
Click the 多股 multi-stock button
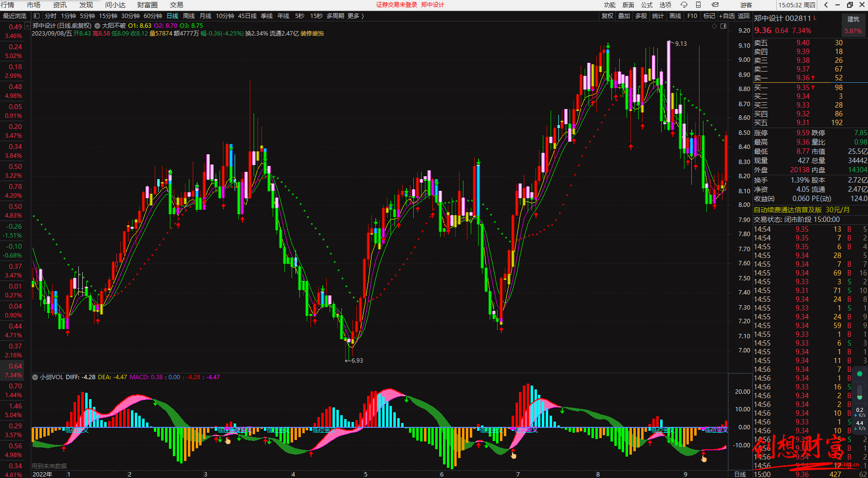pos(641,16)
